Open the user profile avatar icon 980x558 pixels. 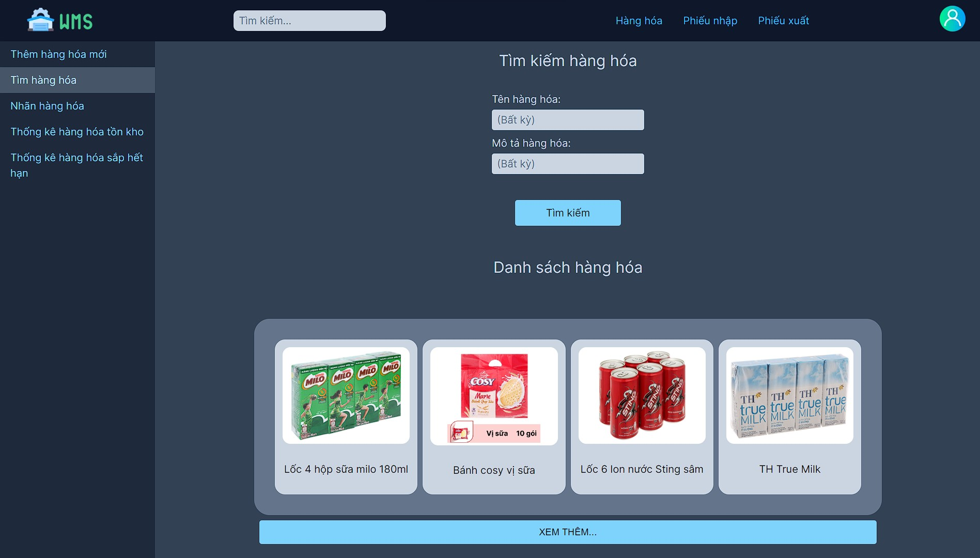click(x=953, y=18)
